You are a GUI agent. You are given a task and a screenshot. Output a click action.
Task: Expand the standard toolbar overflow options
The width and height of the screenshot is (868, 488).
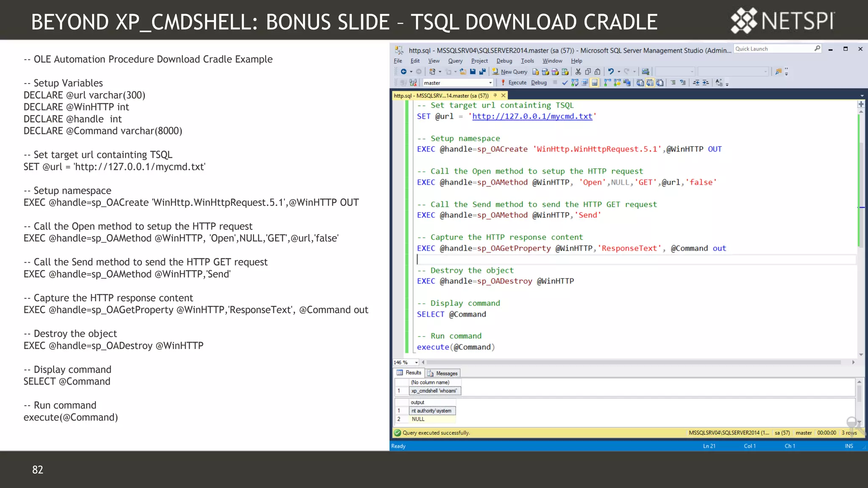(786, 72)
